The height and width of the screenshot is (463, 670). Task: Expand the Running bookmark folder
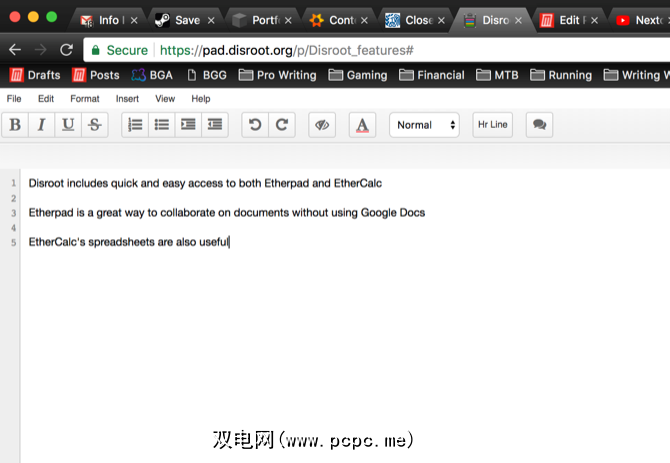[x=561, y=75]
